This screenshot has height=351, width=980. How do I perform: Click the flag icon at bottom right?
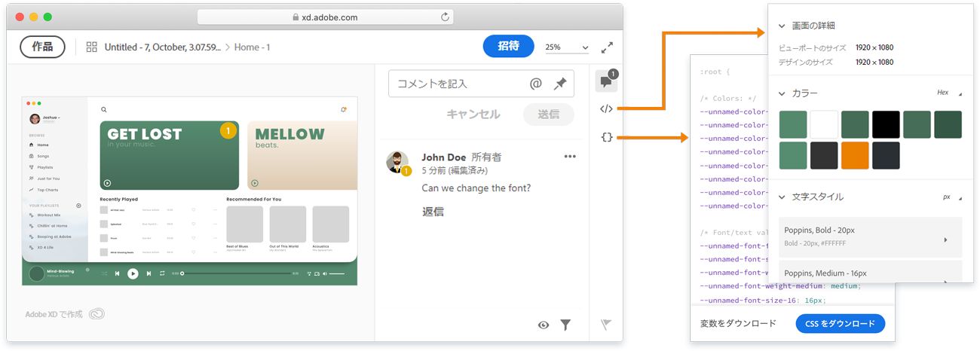tap(606, 325)
